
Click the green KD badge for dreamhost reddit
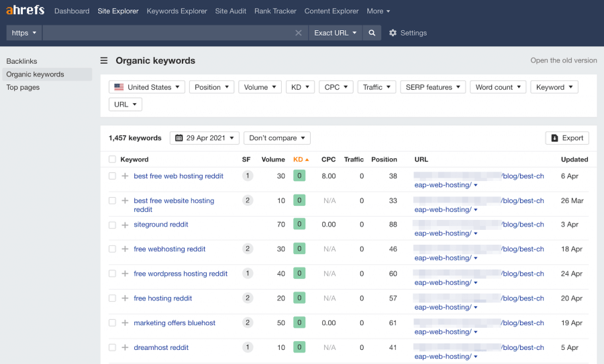click(299, 347)
